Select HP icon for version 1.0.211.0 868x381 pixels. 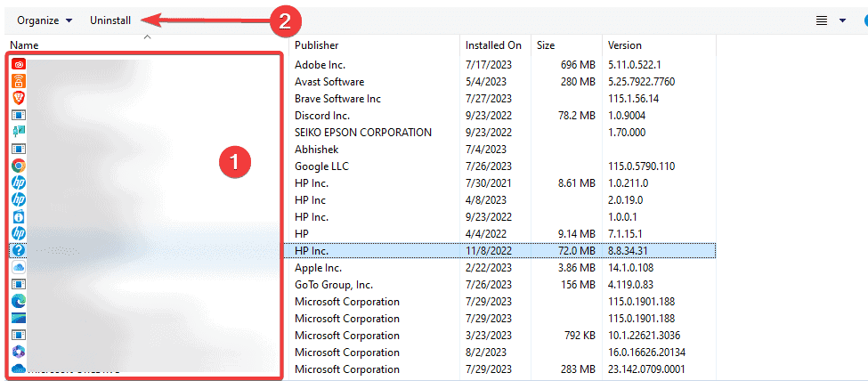point(19,182)
